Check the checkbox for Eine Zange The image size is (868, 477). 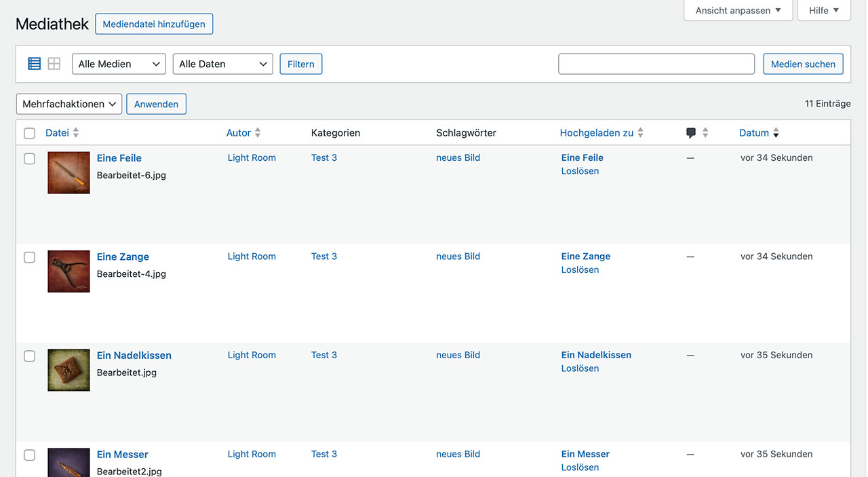pyautogui.click(x=29, y=257)
